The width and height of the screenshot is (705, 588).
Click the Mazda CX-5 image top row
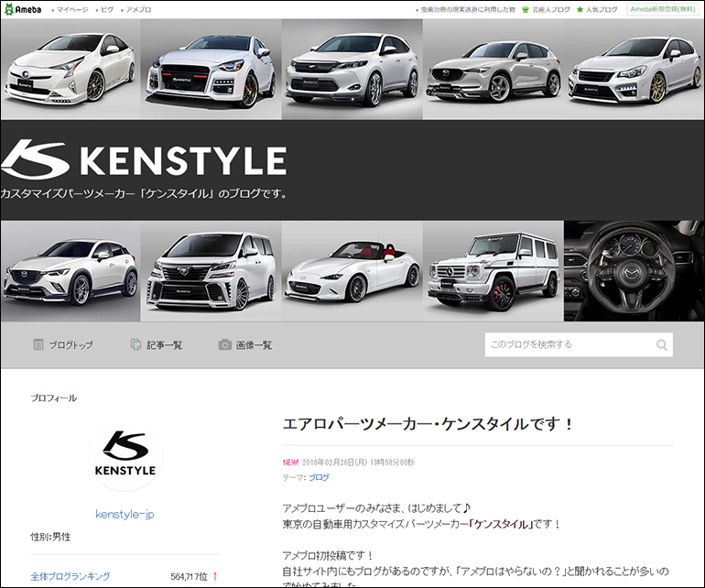pos(493,70)
